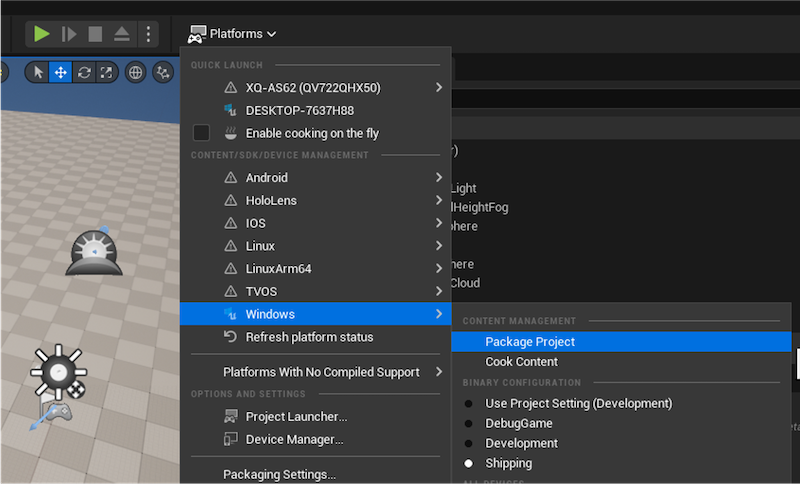The height and width of the screenshot is (484, 800).
Task: Toggle world coordinate system globe icon
Action: pos(135,72)
